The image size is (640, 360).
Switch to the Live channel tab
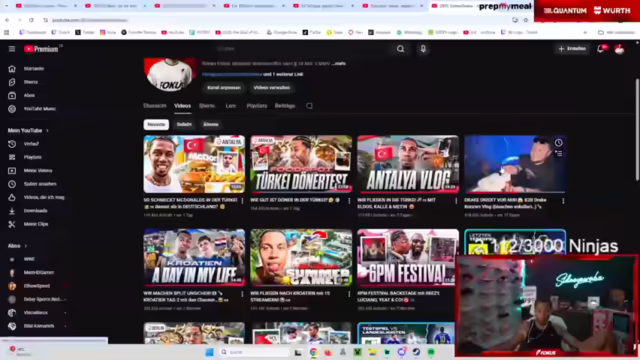pos(231,106)
